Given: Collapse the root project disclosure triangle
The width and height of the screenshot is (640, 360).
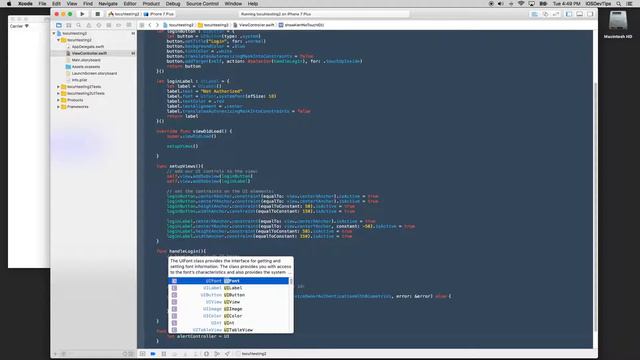Looking at the screenshot, I should tap(54, 33).
